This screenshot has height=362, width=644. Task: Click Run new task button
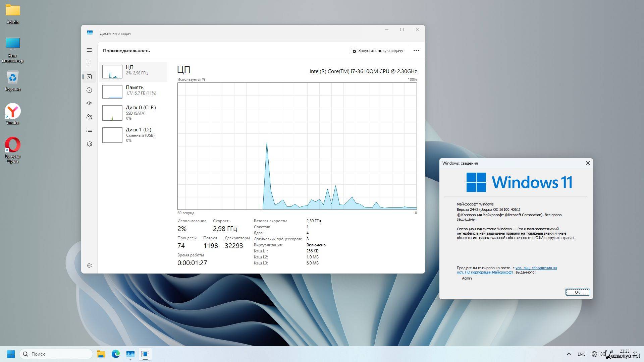point(377,51)
